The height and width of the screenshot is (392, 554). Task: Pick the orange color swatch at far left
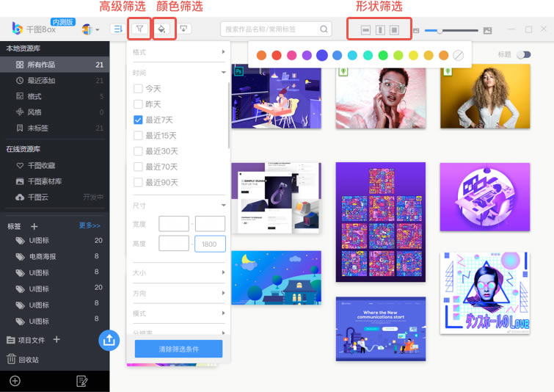[261, 55]
